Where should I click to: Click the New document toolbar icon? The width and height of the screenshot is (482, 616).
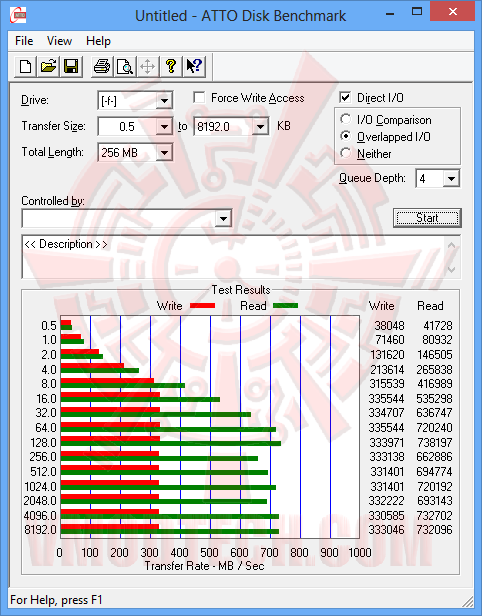pyautogui.click(x=26, y=66)
